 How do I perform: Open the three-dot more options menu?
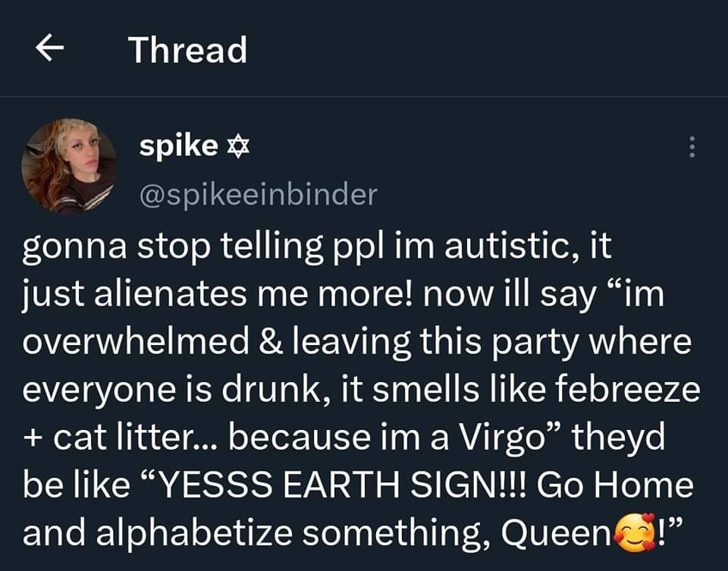tap(691, 147)
